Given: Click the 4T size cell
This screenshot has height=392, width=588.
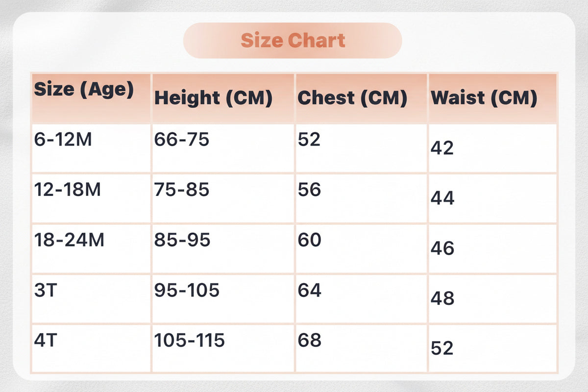Looking at the screenshot, I should [x=91, y=348].
